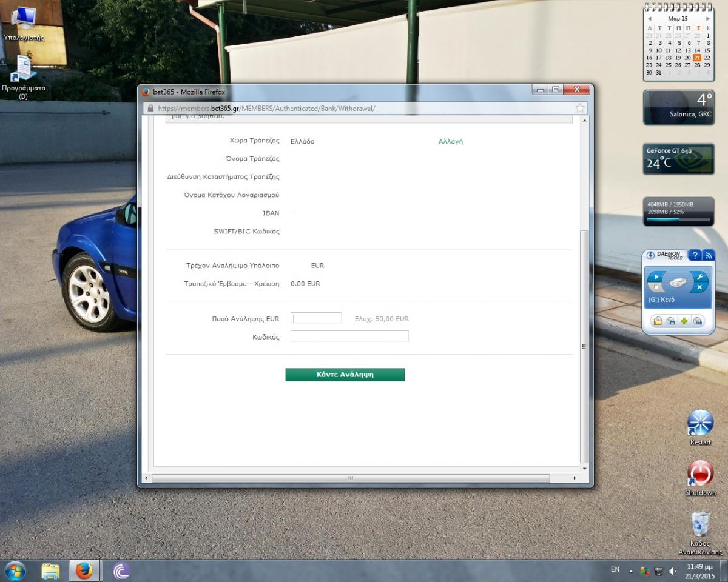Click the Υπολογιστής desktop icon
This screenshot has height=582, width=728.
point(23,24)
